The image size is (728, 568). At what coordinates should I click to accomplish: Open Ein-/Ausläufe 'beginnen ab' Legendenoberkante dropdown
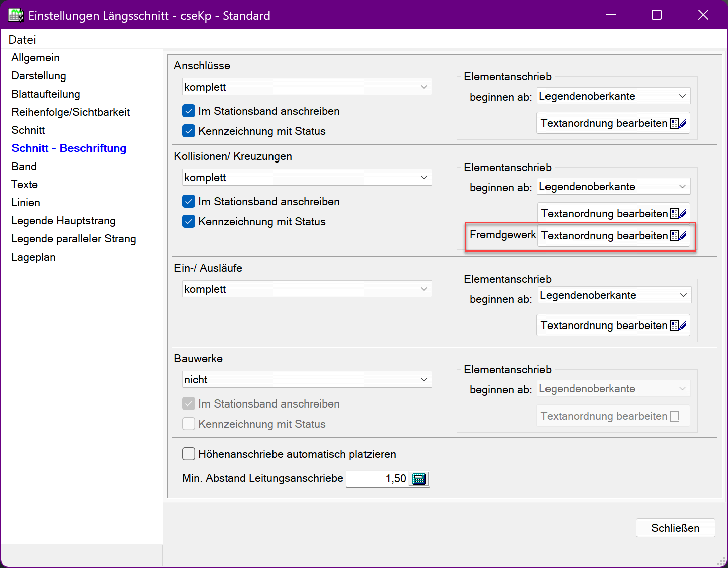click(x=614, y=295)
